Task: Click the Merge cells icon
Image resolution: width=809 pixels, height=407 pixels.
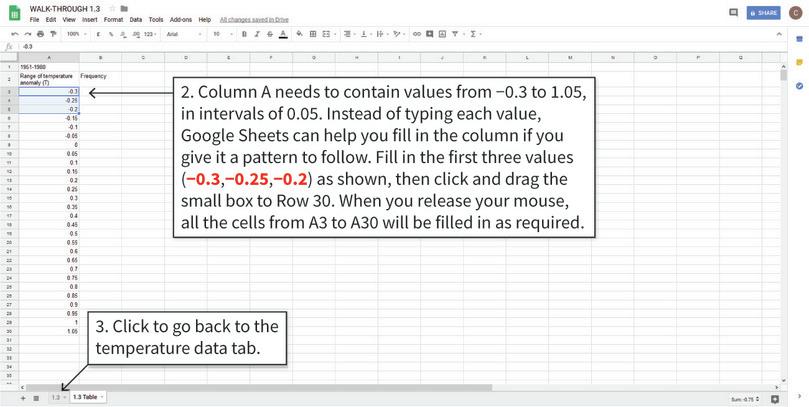Action: 326,34
